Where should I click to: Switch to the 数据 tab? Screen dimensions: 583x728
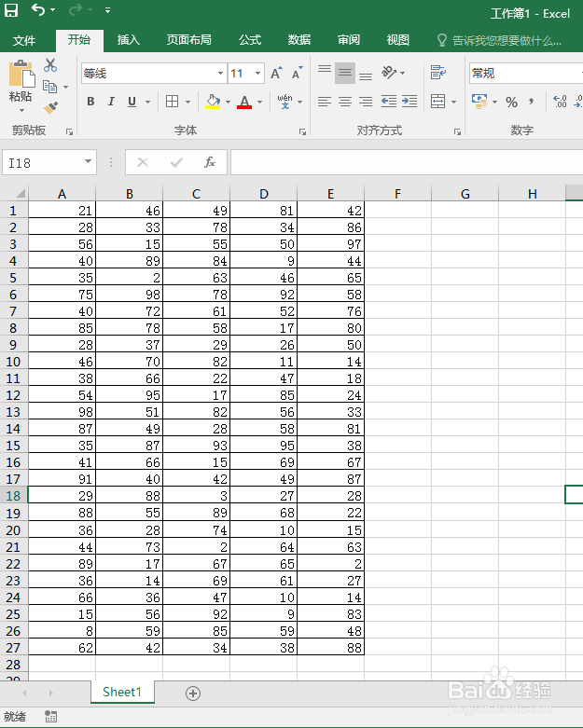click(299, 40)
